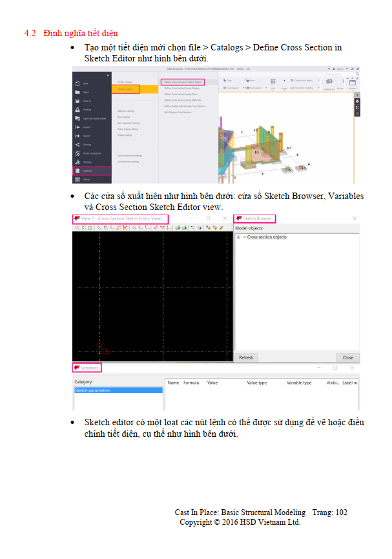Click the first sketch editor toolbar icon
This screenshot has height=559, width=392.
pyautogui.click(x=76, y=227)
